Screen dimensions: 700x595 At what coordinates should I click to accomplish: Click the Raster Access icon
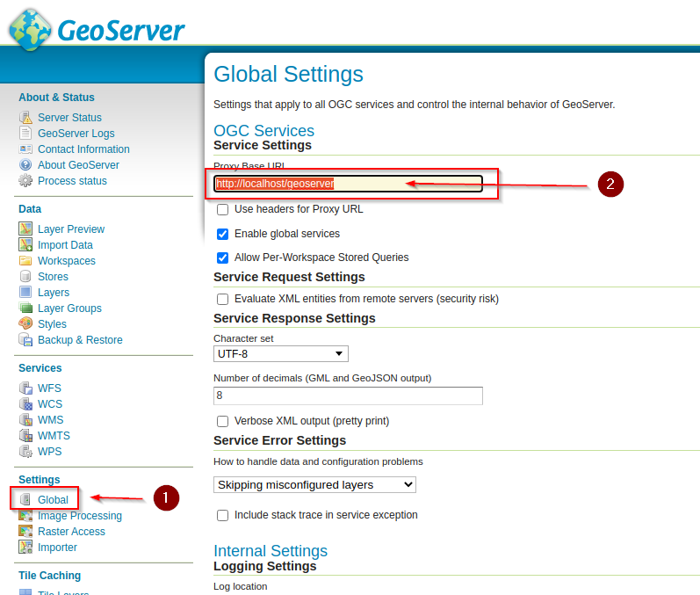coord(25,531)
